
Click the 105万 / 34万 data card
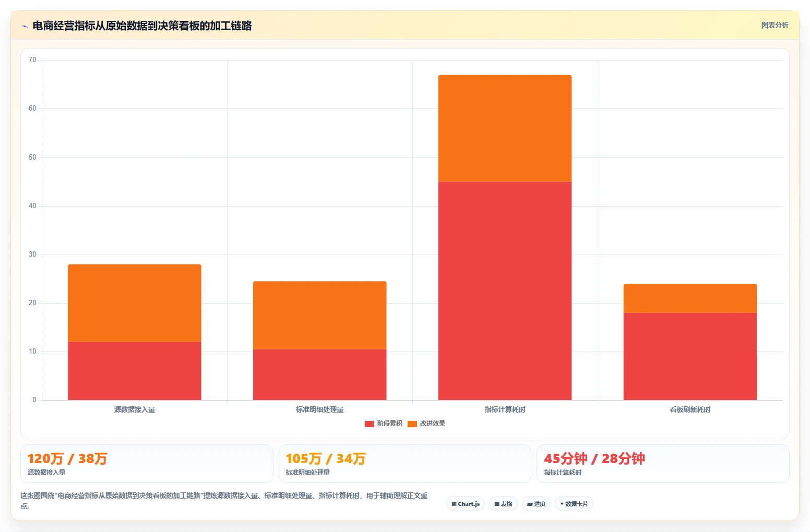pyautogui.click(x=404, y=464)
